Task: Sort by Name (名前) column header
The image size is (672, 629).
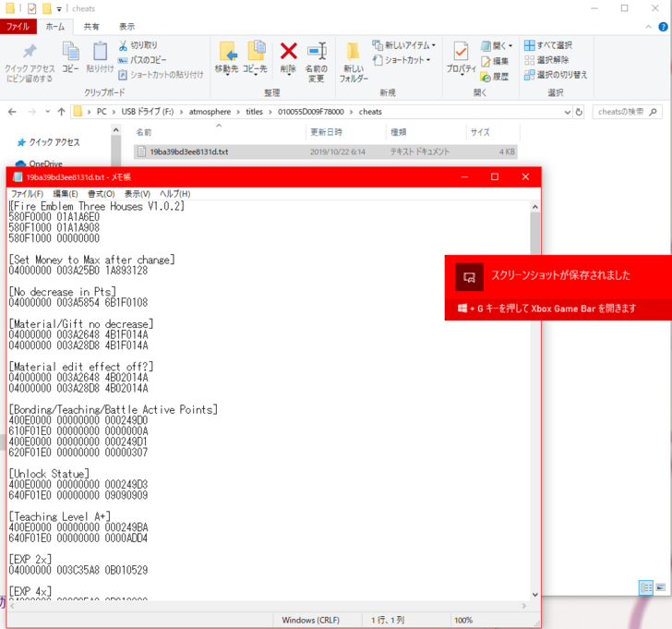Action: pos(220,132)
